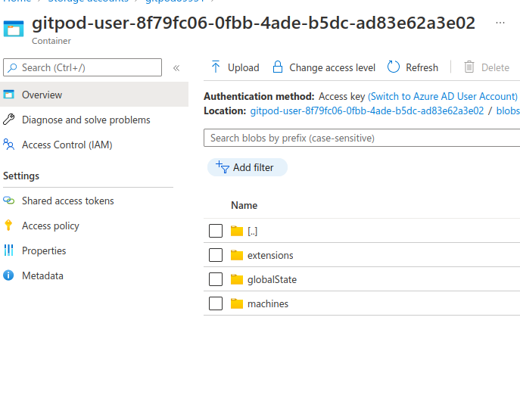The height and width of the screenshot is (420, 520).
Task: Open the extensions folder name
Action: coord(270,256)
